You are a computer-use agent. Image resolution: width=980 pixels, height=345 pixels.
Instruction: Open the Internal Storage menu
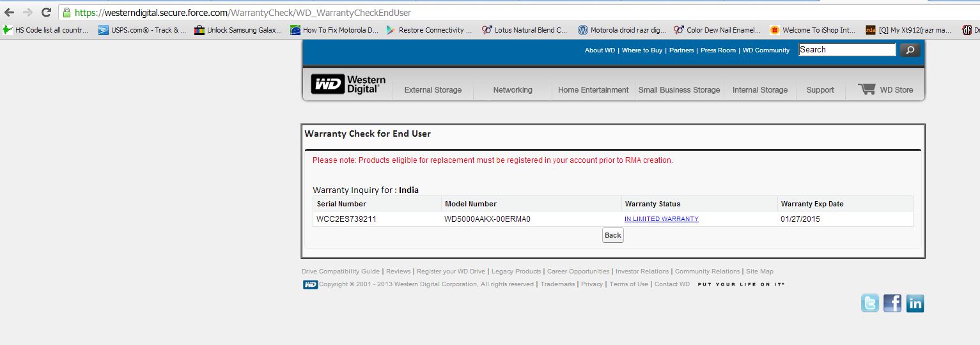click(x=760, y=90)
